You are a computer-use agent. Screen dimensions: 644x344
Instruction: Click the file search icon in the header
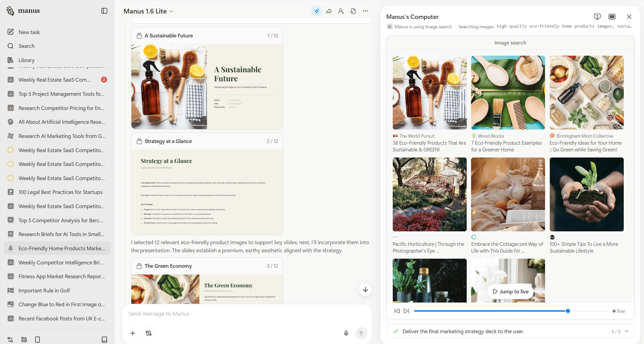coord(353,11)
